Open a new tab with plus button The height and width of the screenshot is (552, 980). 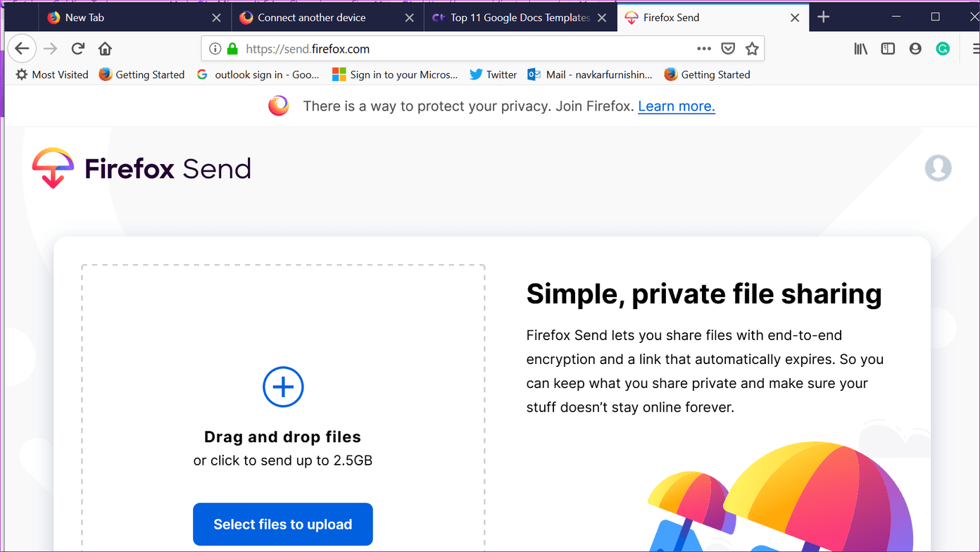823,17
